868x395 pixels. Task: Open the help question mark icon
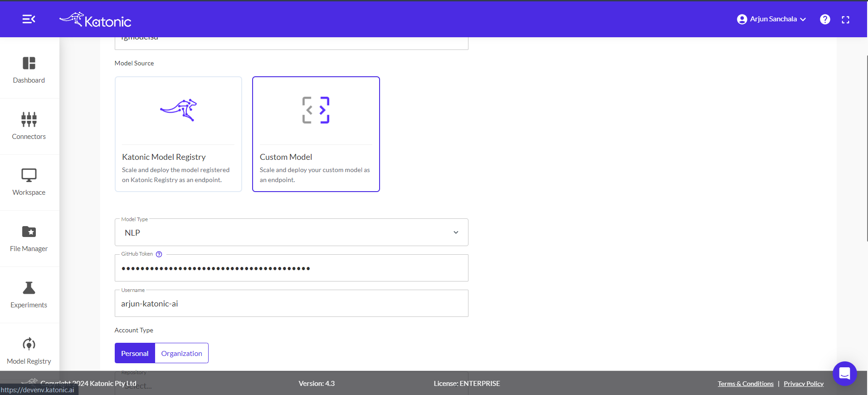(825, 20)
